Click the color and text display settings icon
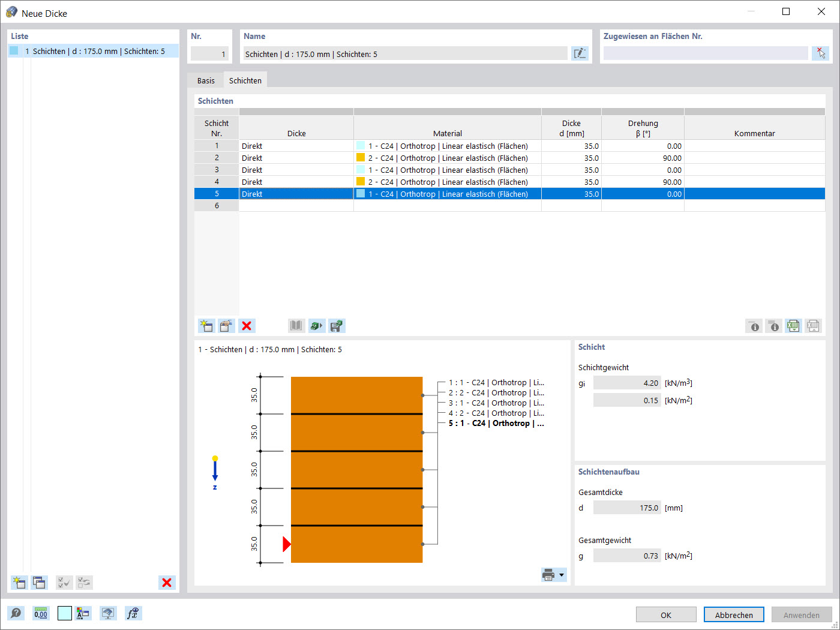 click(x=83, y=613)
